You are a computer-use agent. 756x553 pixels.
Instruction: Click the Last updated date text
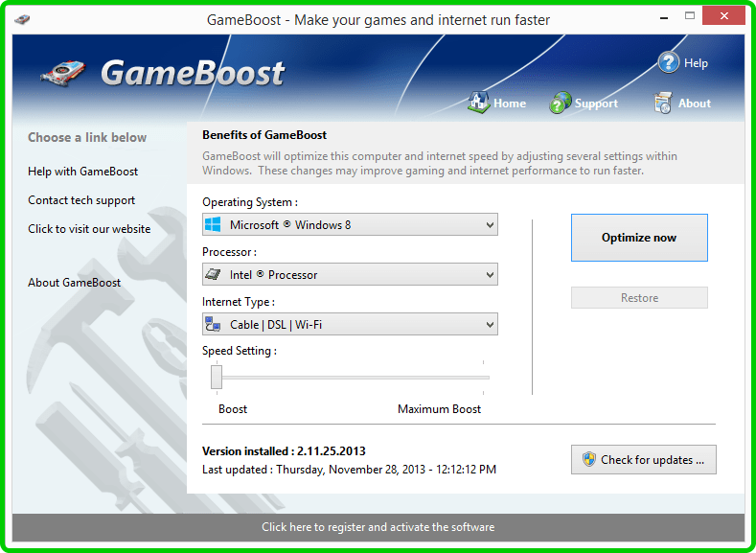[x=349, y=470]
